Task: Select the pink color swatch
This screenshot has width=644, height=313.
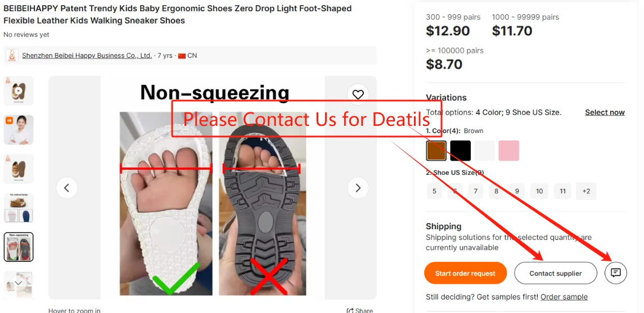Action: tap(509, 151)
